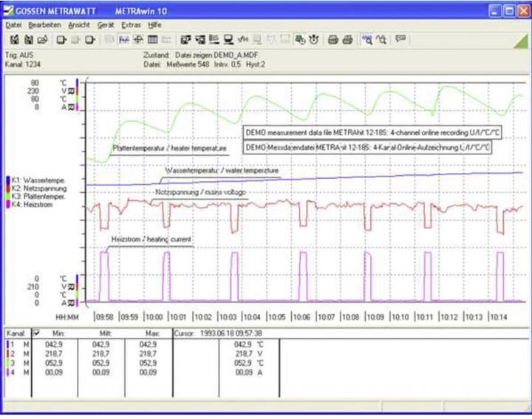
Task: Click the 10:00 time axis marker
Action: (154, 317)
